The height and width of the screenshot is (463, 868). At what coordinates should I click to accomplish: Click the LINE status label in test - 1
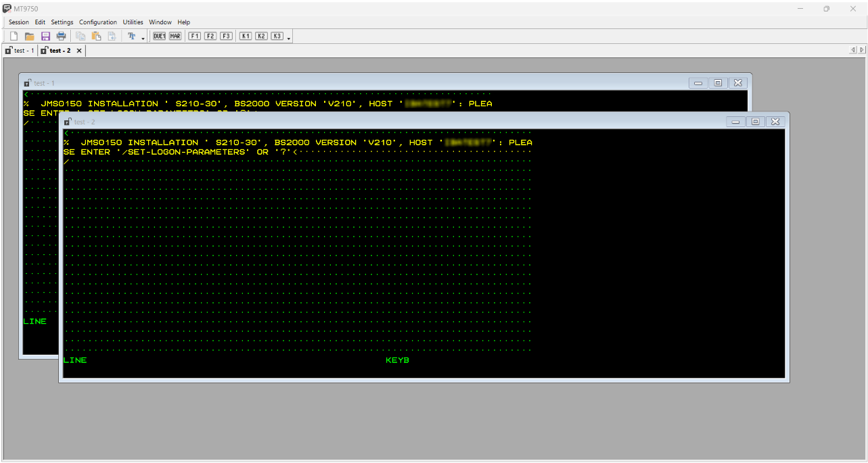pos(35,321)
